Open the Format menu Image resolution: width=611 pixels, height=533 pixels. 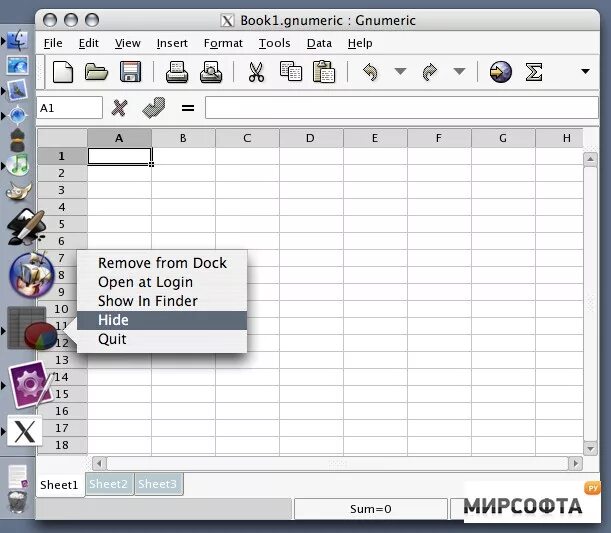223,43
